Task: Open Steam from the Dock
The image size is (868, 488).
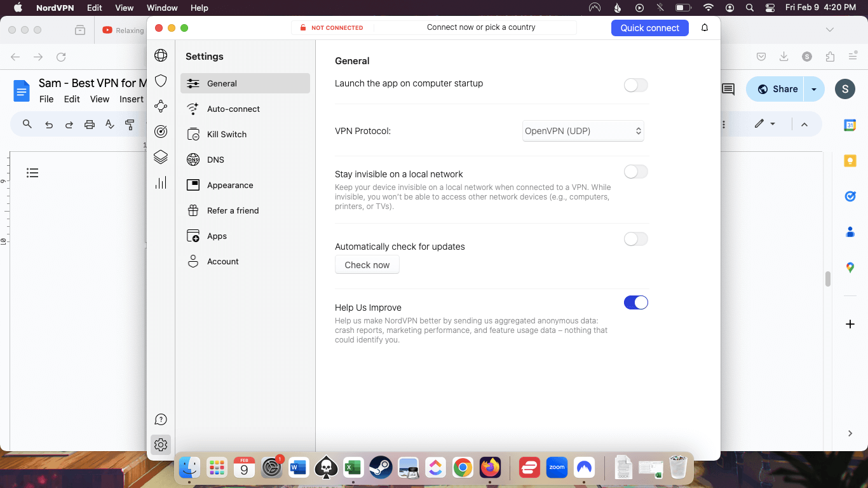Action: tap(381, 468)
